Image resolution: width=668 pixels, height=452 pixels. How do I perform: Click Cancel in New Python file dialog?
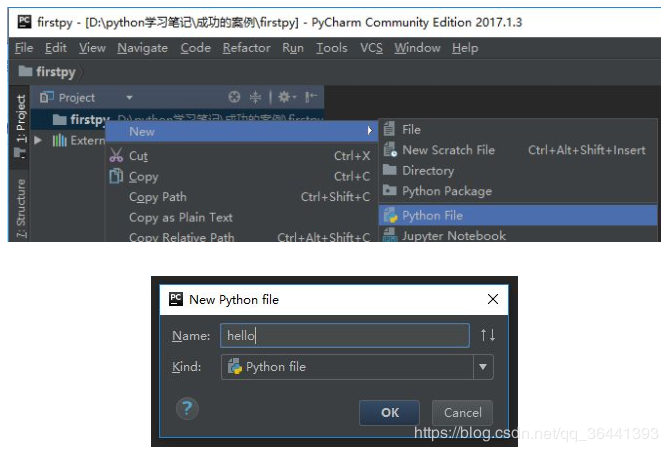click(x=463, y=412)
